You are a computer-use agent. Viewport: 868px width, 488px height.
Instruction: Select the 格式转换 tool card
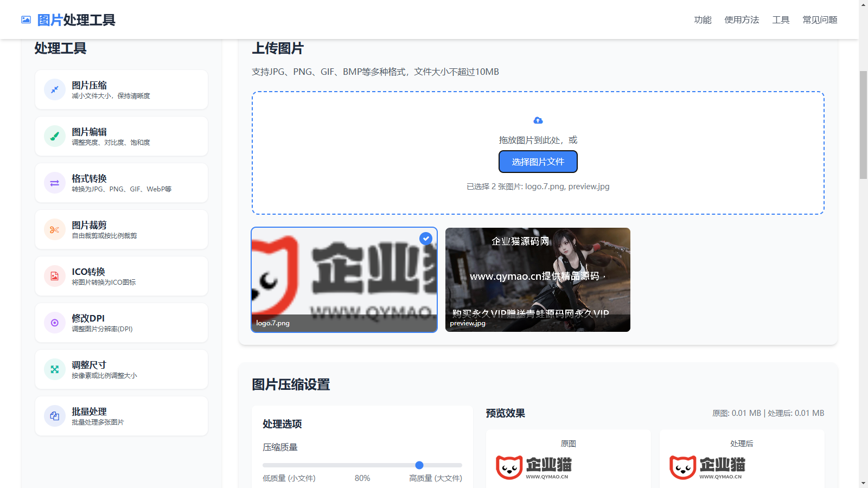(122, 183)
